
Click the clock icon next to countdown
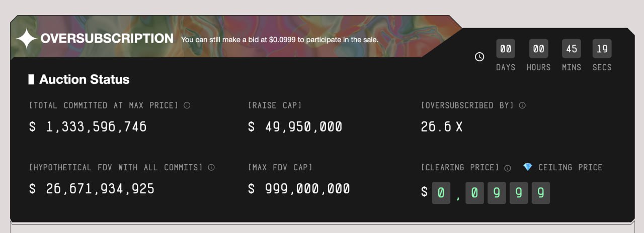pyautogui.click(x=479, y=57)
